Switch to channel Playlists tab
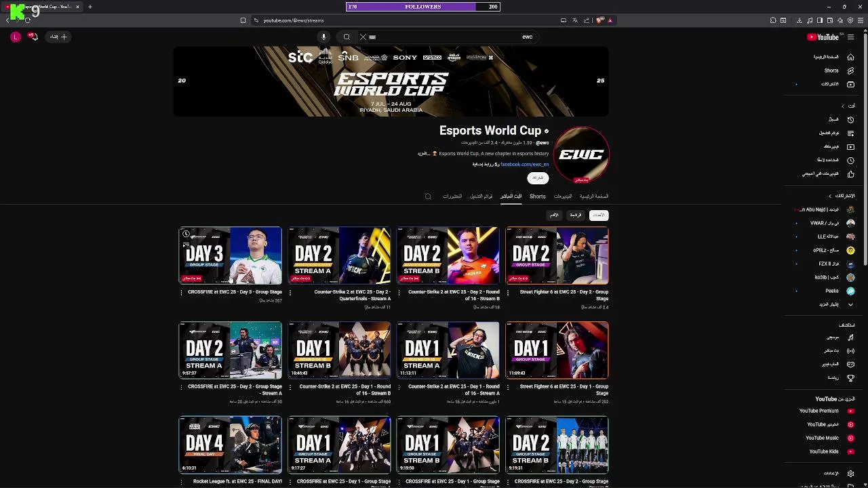The height and width of the screenshot is (488, 868). tap(481, 197)
